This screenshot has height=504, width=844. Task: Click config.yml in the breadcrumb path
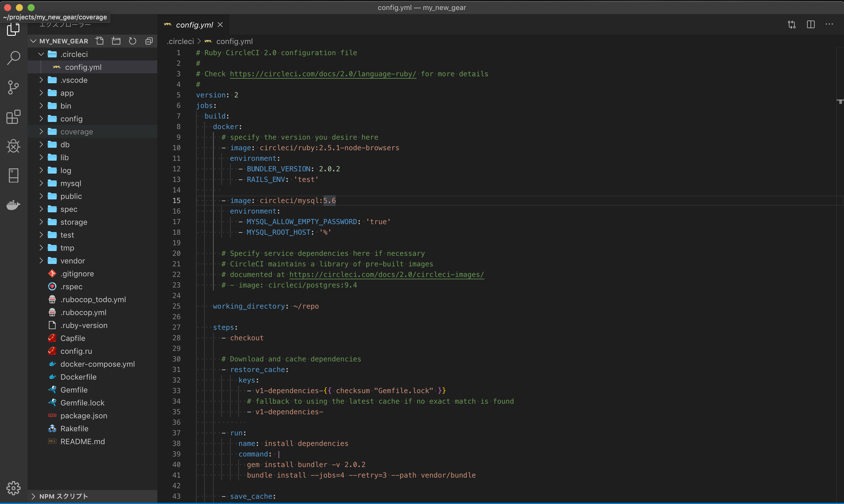[x=234, y=41]
